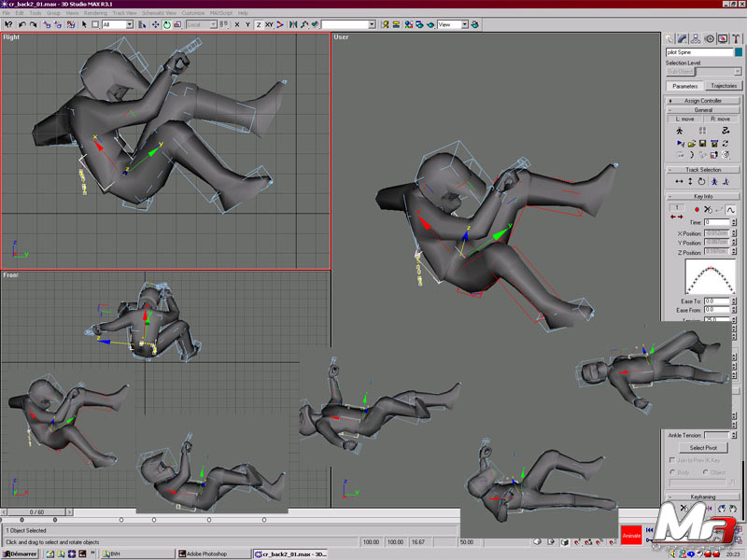This screenshot has height=560, width=747.
Task: Click the Select Pivot button
Action: coord(703,448)
